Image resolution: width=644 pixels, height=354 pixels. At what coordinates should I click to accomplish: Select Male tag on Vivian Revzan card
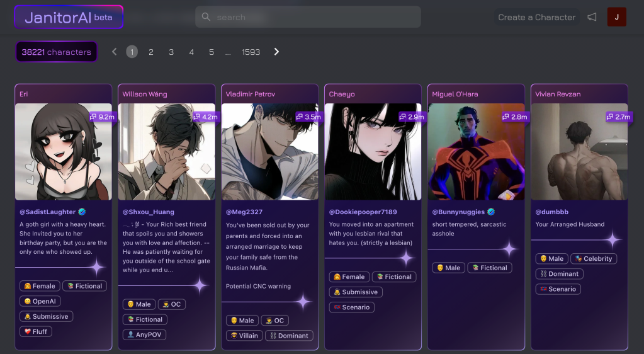[x=551, y=259]
